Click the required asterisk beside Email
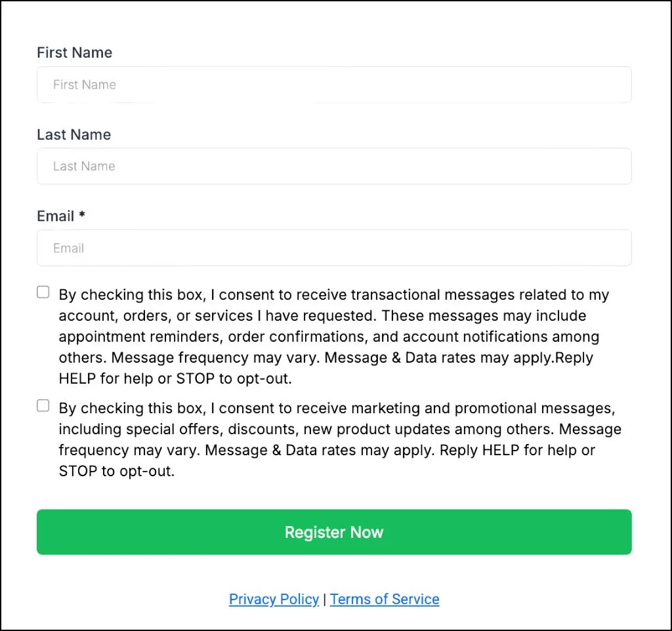The width and height of the screenshot is (672, 631). 82,215
